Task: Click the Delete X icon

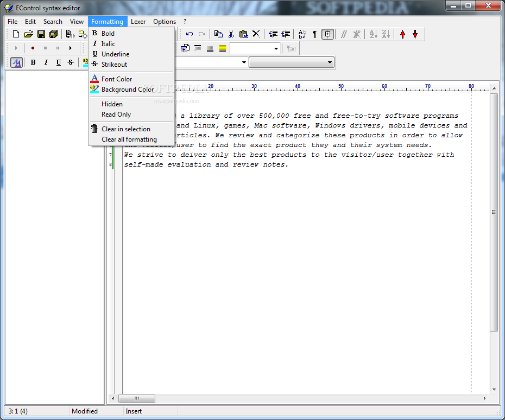Action: click(256, 34)
